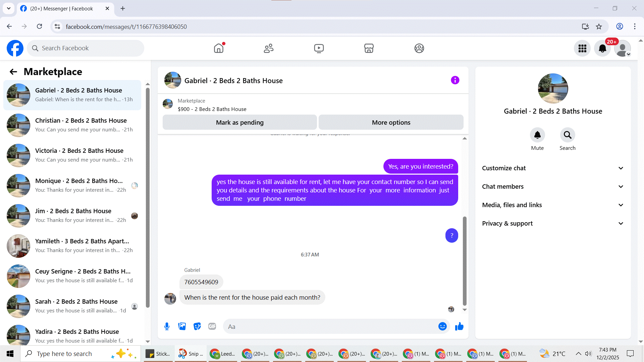Expand Chat members section
This screenshot has height=362, width=644.
click(553, 187)
